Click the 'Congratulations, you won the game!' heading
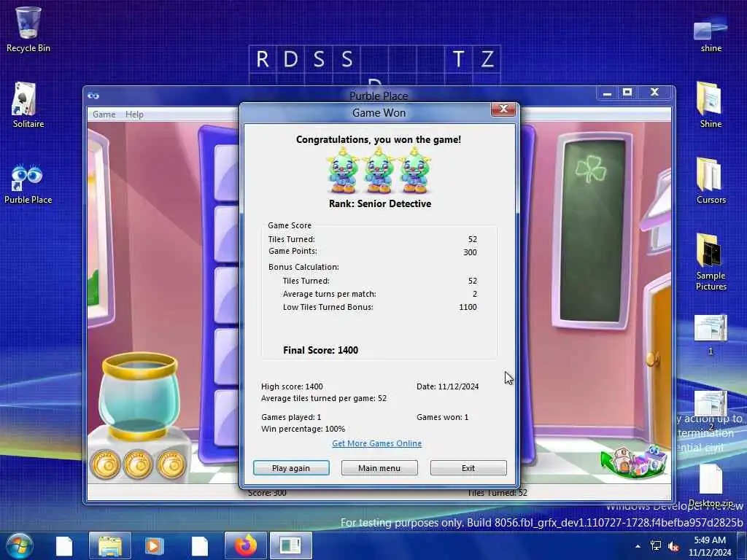The image size is (747, 560). tap(379, 140)
